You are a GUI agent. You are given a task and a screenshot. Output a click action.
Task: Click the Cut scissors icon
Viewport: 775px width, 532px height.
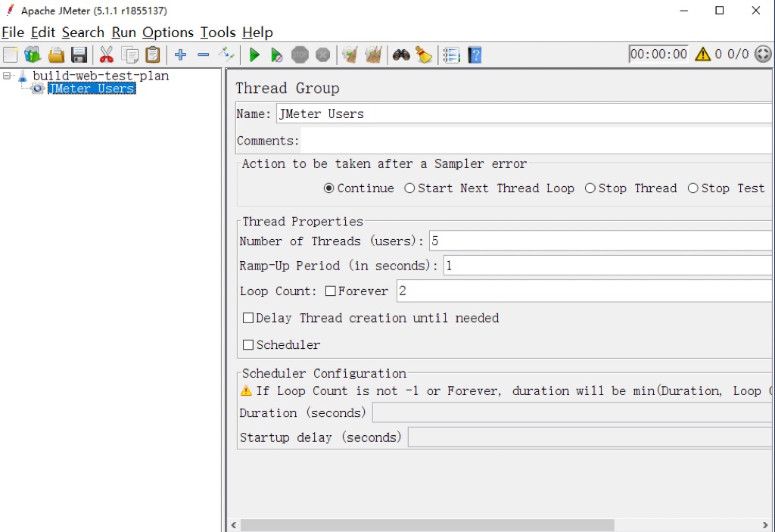pyautogui.click(x=106, y=54)
